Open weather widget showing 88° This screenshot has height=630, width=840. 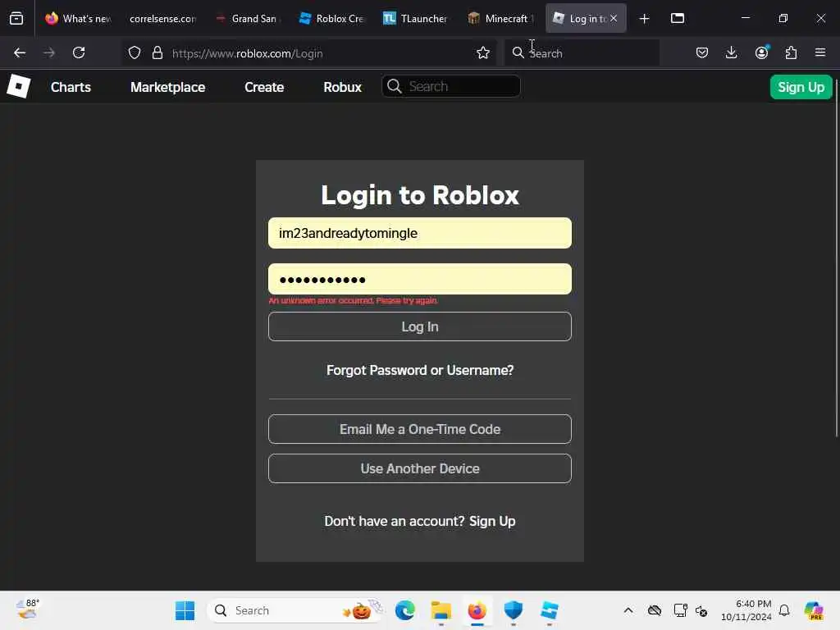tap(28, 609)
